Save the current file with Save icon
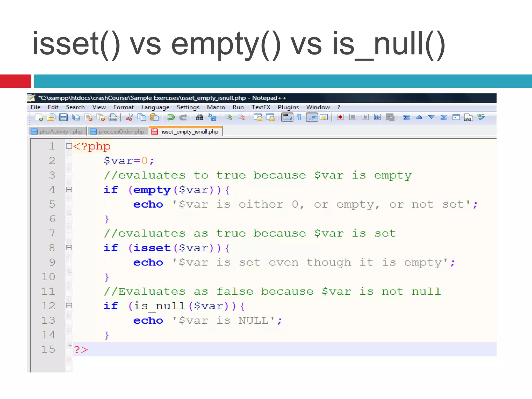532x399 pixels. (63, 117)
